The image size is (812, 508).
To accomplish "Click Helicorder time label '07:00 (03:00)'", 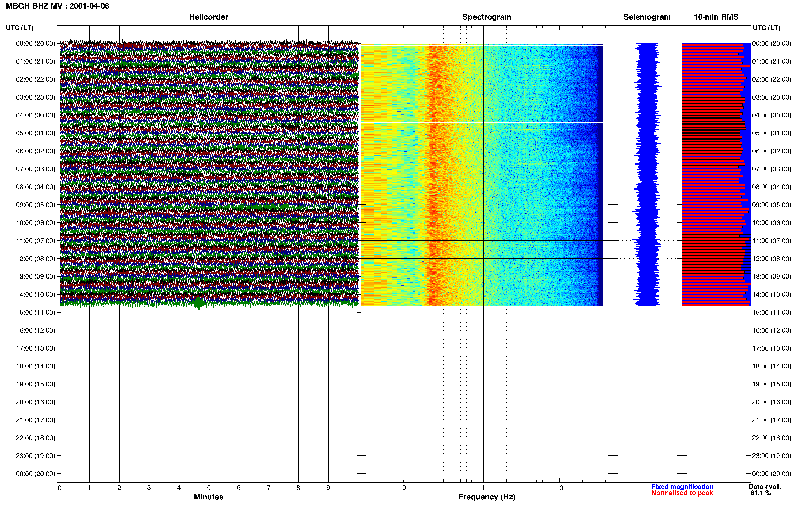I will 36,169.
